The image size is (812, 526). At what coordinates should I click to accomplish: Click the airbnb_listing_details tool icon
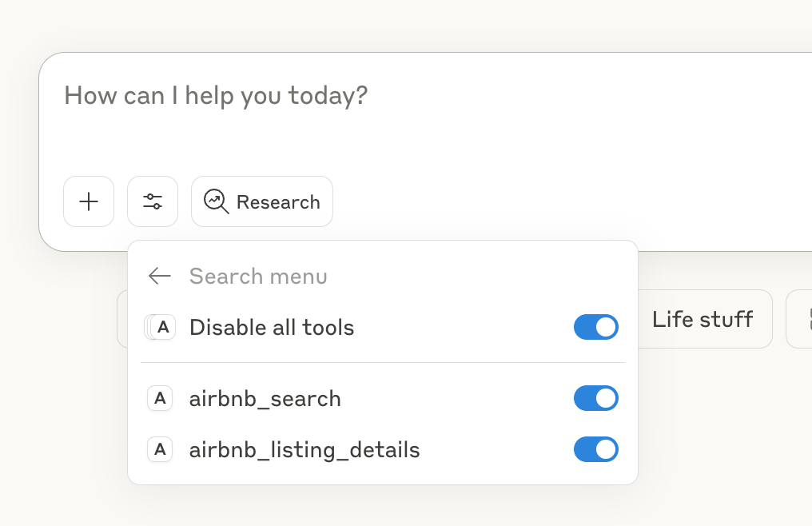pyautogui.click(x=160, y=450)
